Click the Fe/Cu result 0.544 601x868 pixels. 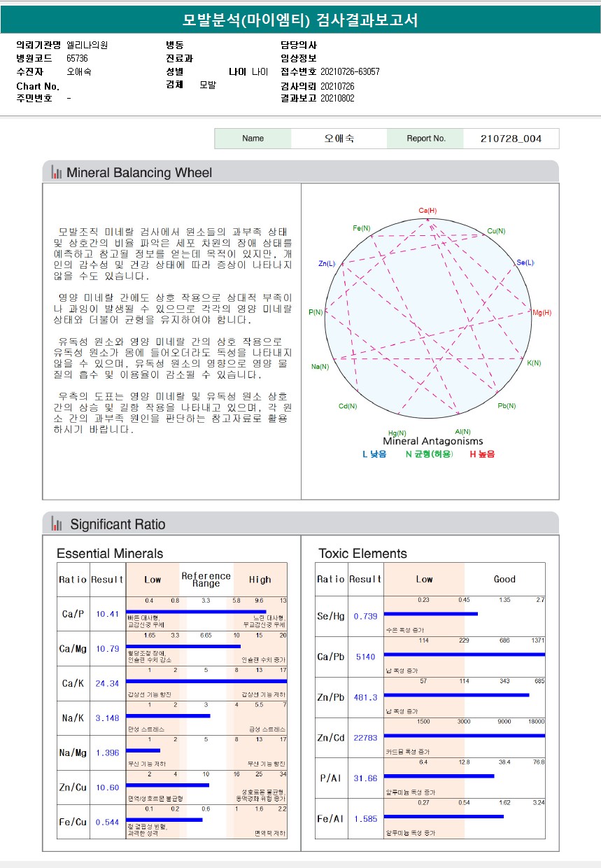108,822
